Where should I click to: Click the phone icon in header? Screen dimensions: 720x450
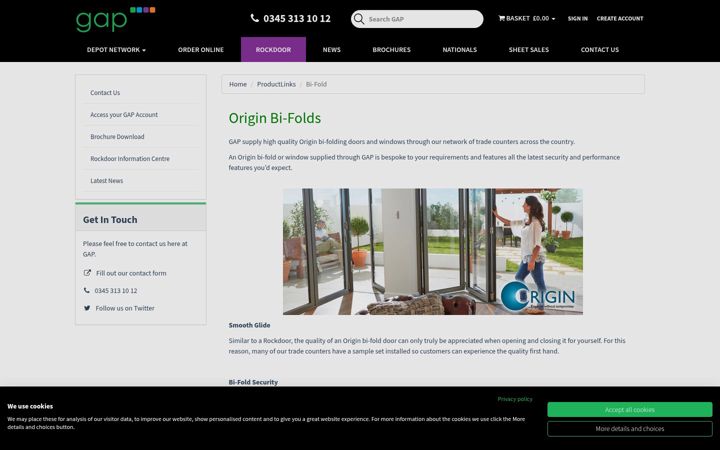click(x=254, y=18)
